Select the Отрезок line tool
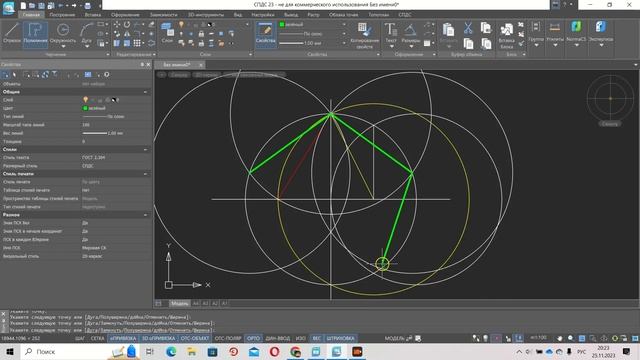 tap(11, 33)
